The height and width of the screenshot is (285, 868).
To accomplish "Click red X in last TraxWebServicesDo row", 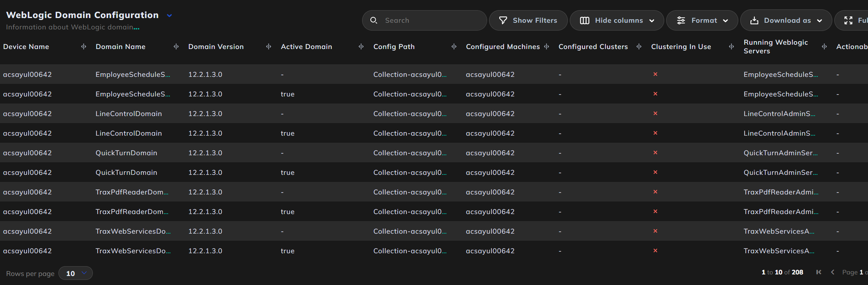I will coord(655,251).
